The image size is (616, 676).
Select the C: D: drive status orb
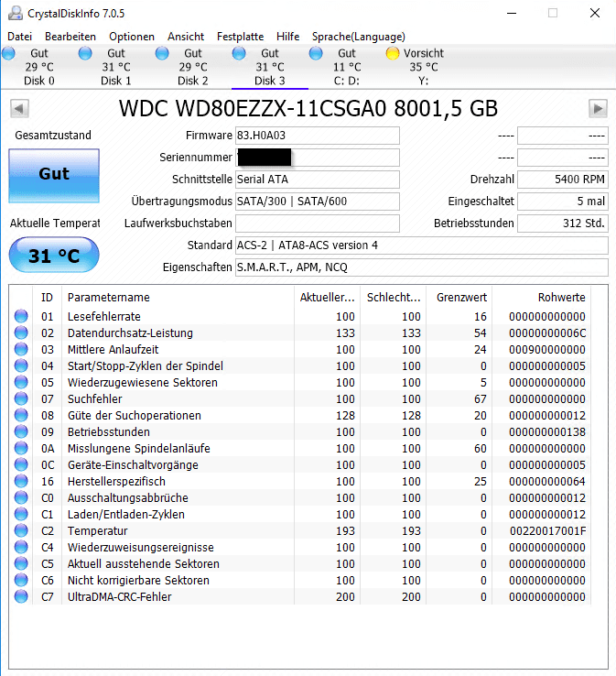(316, 53)
